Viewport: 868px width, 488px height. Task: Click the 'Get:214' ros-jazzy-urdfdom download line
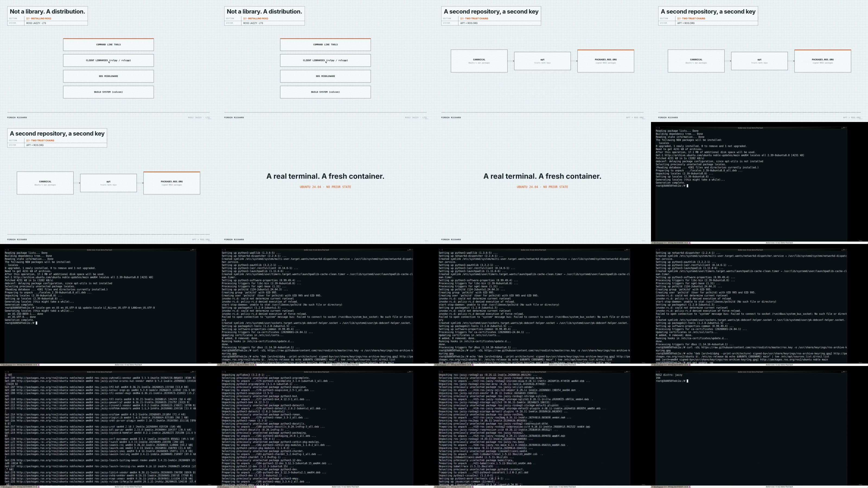pyautogui.click(x=95, y=415)
